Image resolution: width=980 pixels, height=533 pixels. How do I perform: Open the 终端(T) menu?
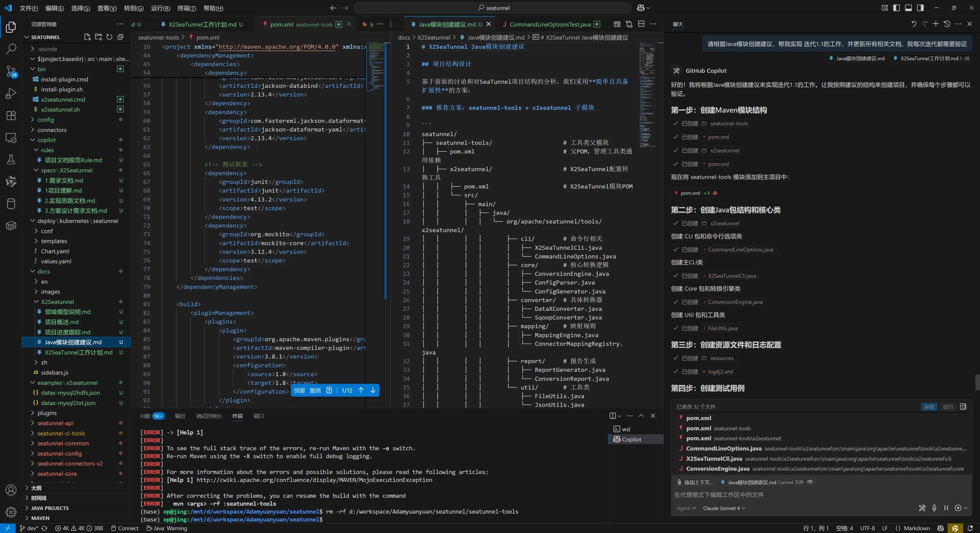(x=186, y=8)
